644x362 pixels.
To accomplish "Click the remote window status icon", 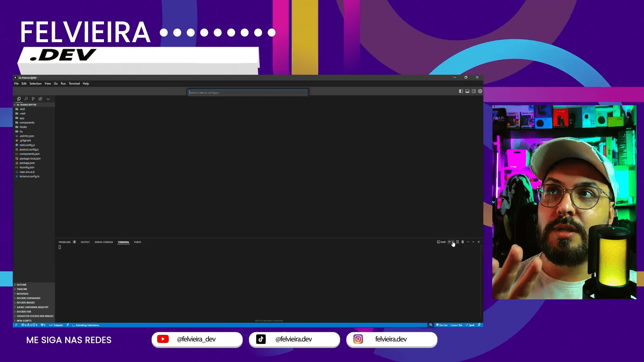I will (16, 325).
